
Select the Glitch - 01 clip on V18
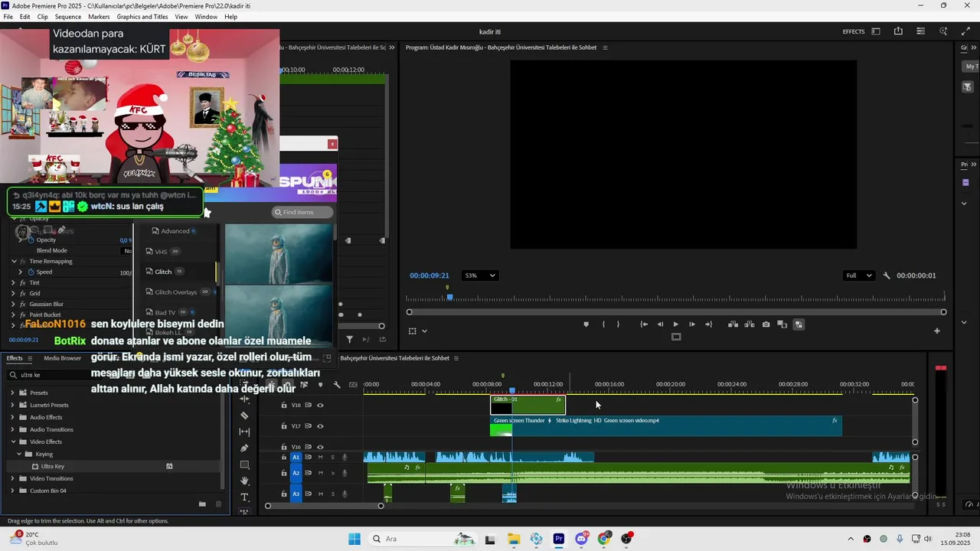528,406
